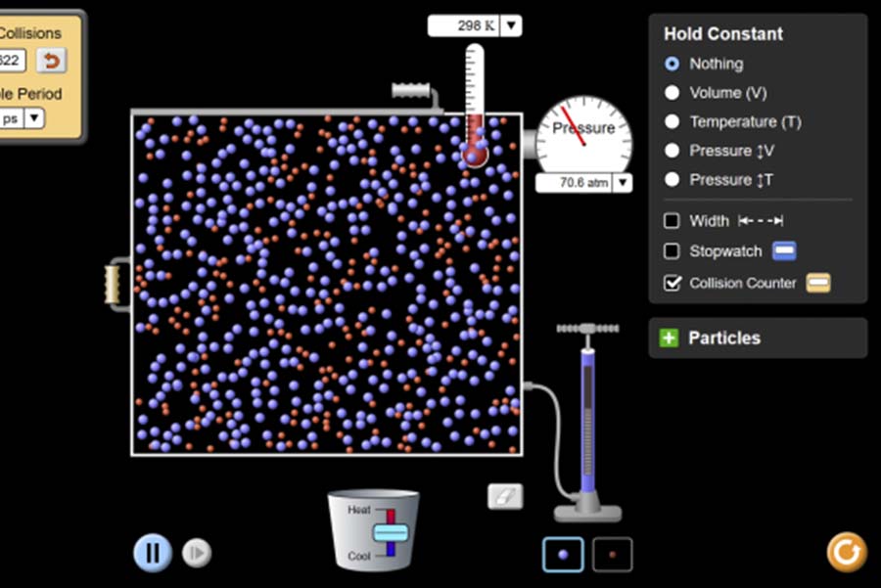Screen dimensions: 881x588
Task: Click the Heat/Cool slider control
Action: tap(390, 532)
